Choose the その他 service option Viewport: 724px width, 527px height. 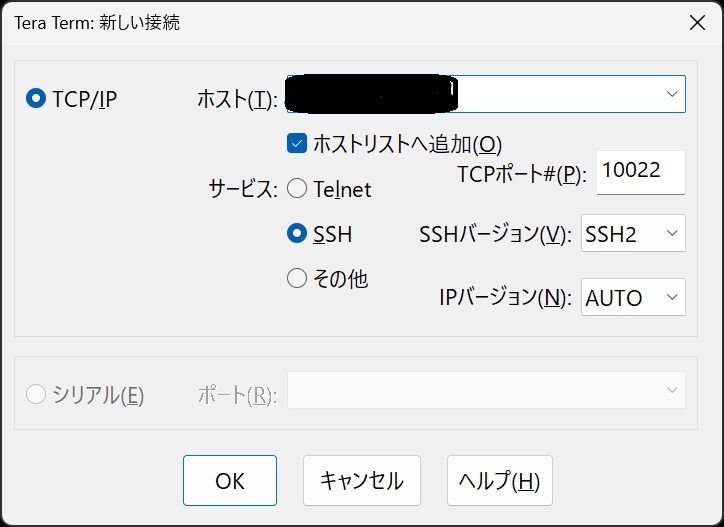(x=297, y=279)
